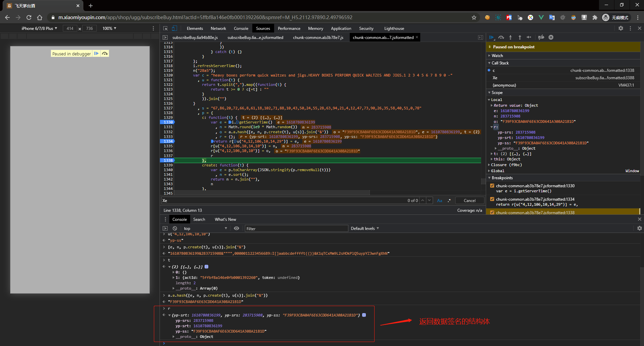644x346 pixels.
Task: Open the subscribeBuy.6a94b80e.js file tab
Action: click(x=195, y=38)
